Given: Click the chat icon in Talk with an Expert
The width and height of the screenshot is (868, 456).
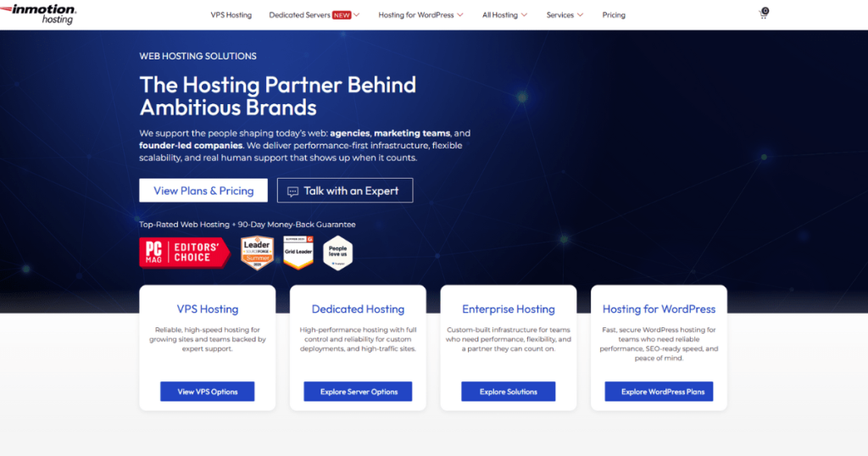Looking at the screenshot, I should click(292, 192).
